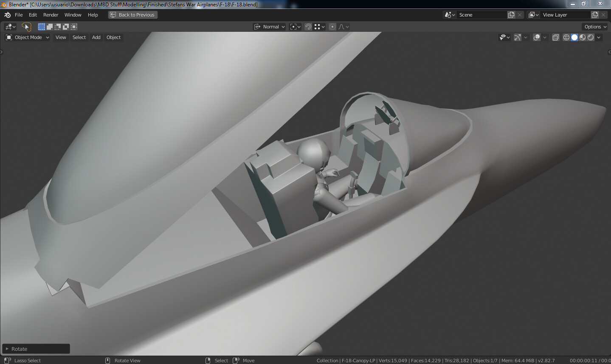Click the Scene name field
The height and width of the screenshot is (364, 611).
pos(482,15)
